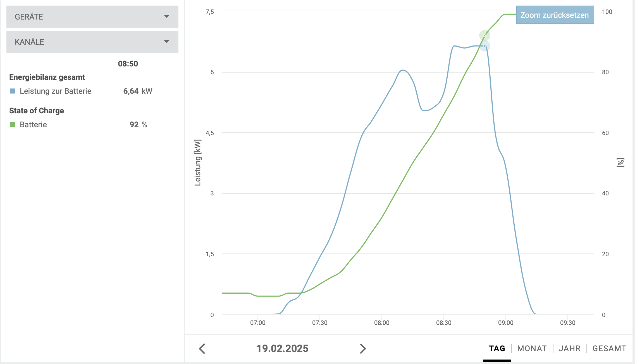This screenshot has height=364, width=635.
Task: Toggle the Batterie state of charge label
Action: tap(33, 124)
